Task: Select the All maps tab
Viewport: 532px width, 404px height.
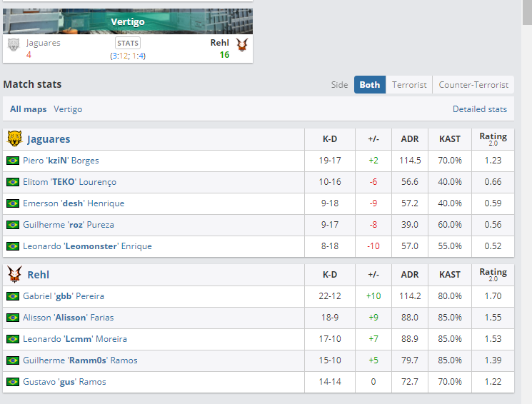Action: pyautogui.click(x=28, y=109)
